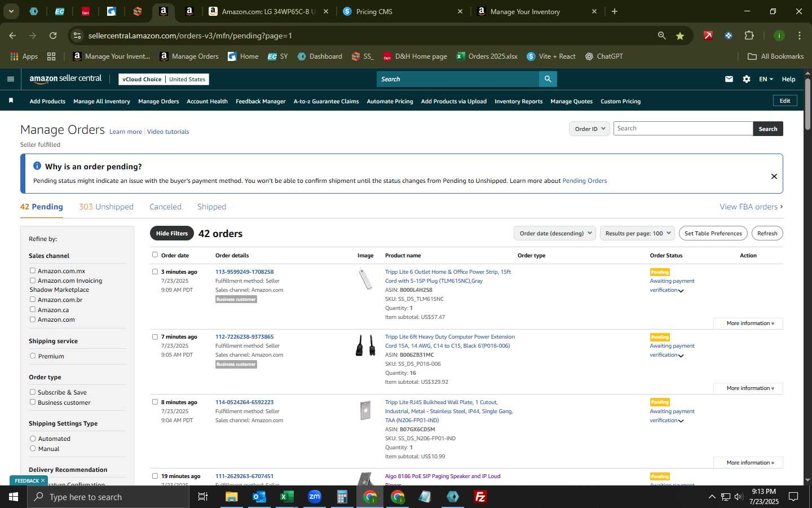Open a new browser tab
Image resolution: width=812 pixels, height=508 pixels.
point(615,11)
